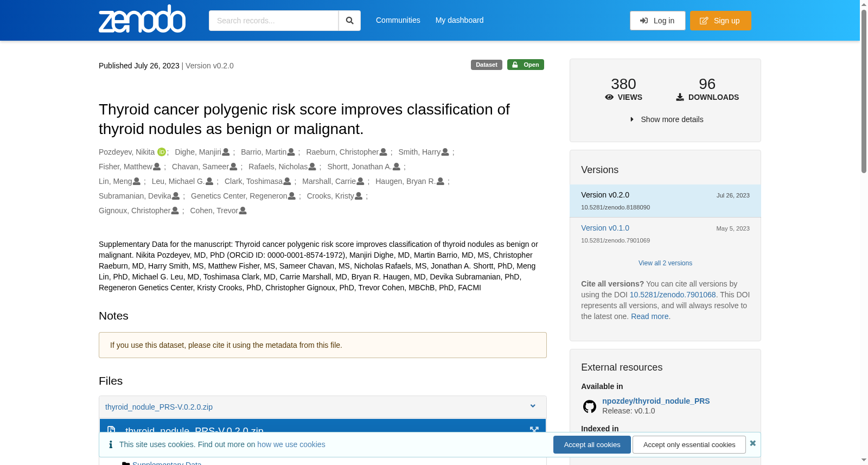Click the fullscreen preview icon on the zip viewer
Screen dimensions: 868x465
[534, 430]
